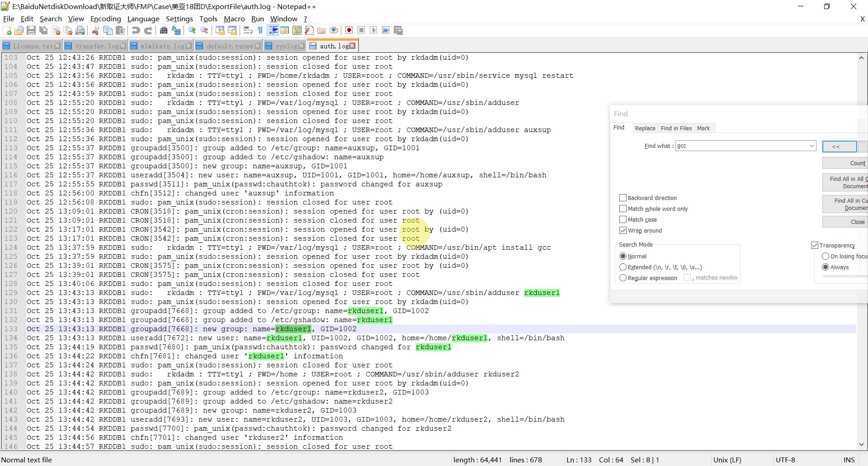Enable the Match case checkbox
Image resolution: width=868 pixels, height=466 pixels.
(623, 219)
